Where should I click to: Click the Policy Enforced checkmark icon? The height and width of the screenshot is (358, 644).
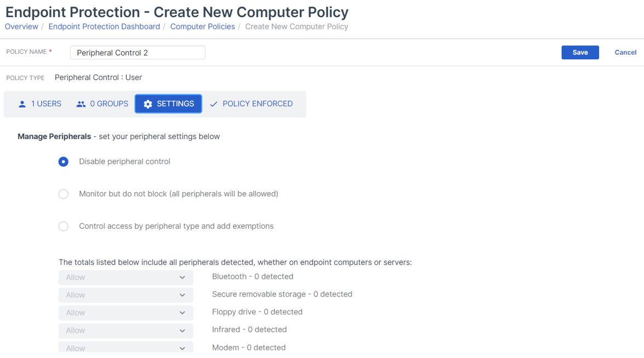tap(214, 104)
